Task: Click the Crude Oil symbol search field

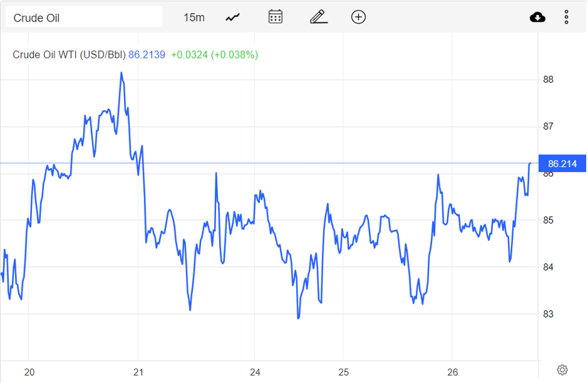Action: 83,17
